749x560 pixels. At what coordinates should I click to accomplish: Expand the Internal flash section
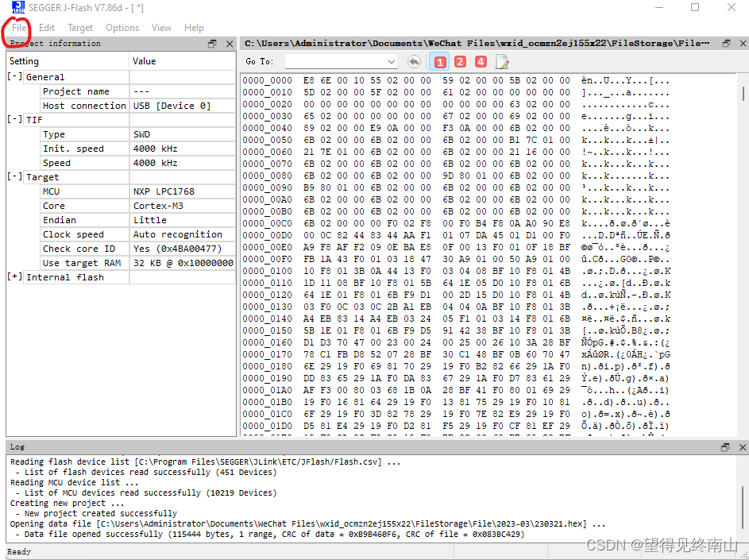coord(15,277)
